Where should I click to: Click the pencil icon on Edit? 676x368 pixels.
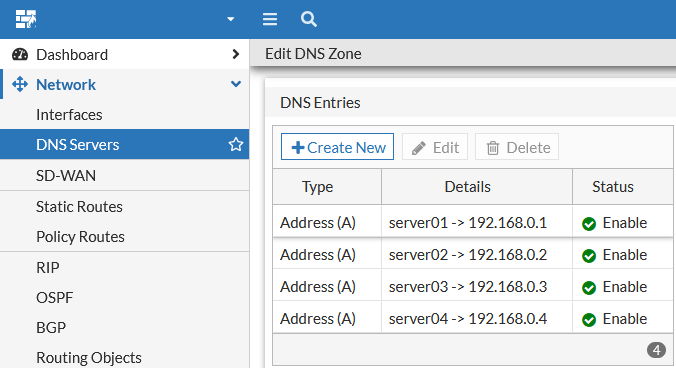click(419, 148)
